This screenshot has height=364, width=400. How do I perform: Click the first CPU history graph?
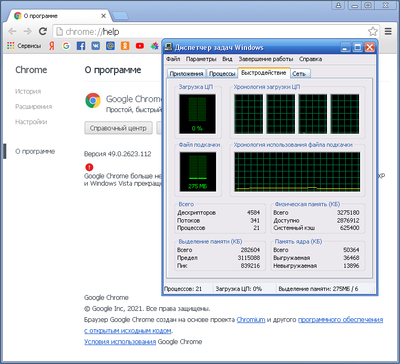click(x=248, y=114)
